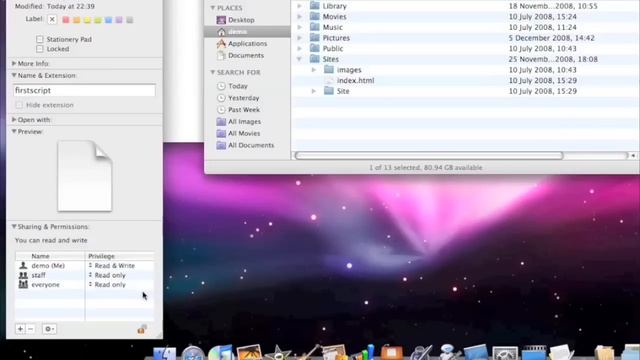Collapse the Name & Extension section
Screen dimensions: 640x360
tap(14, 76)
